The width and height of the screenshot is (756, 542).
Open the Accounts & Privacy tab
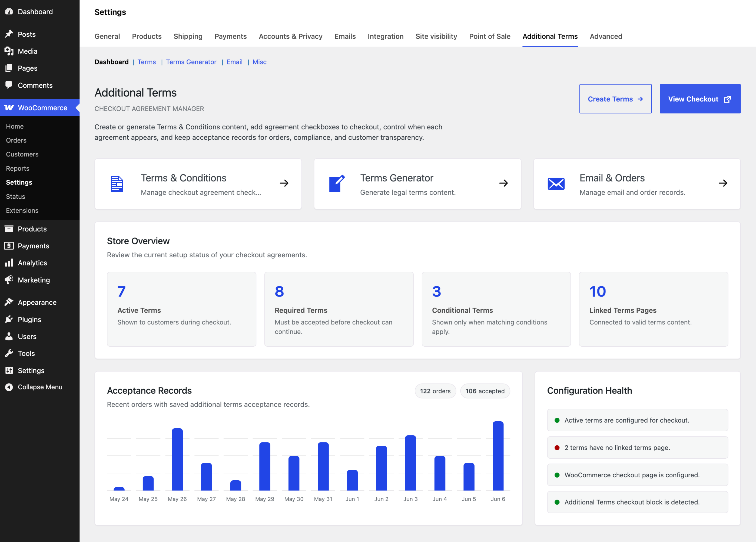tap(291, 36)
